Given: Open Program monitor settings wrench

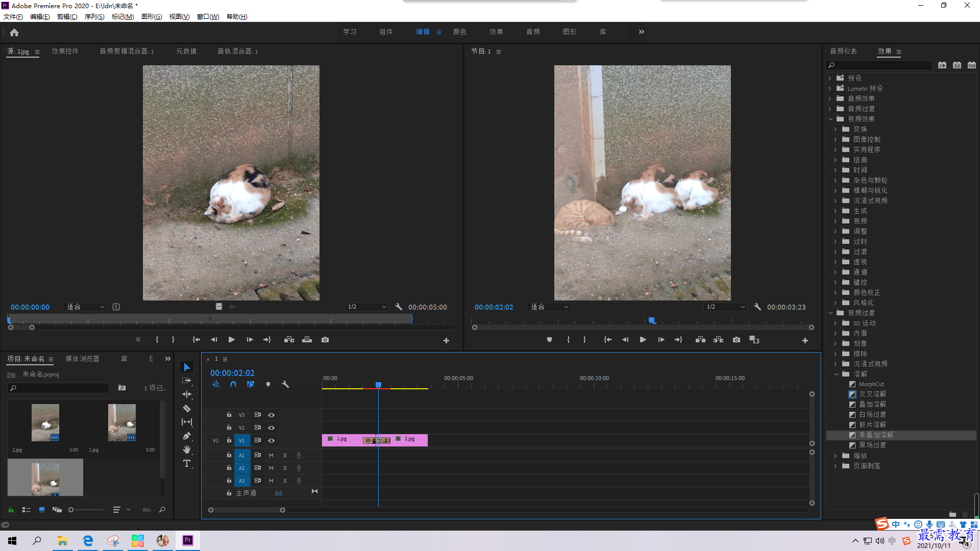Looking at the screenshot, I should click(x=757, y=307).
